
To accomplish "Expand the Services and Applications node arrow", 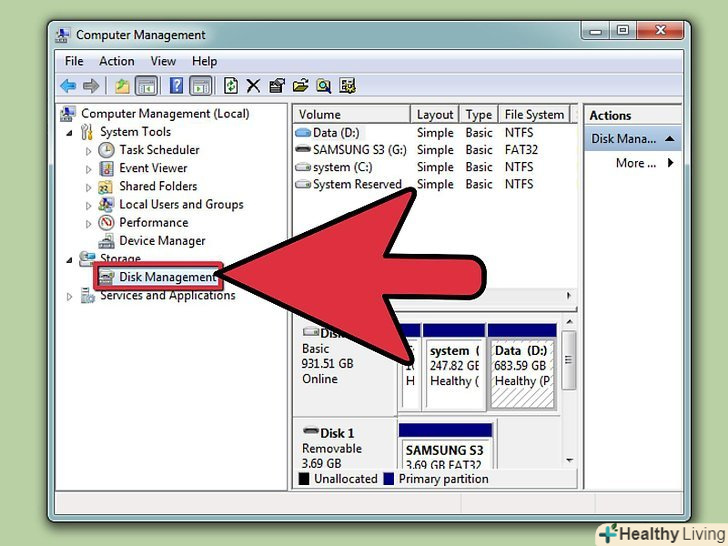I will 69,296.
